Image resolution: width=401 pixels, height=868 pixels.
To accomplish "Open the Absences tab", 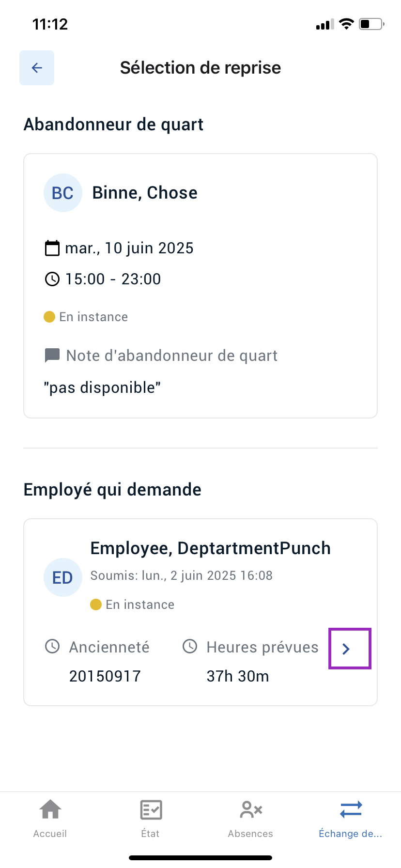I will pos(251,819).
